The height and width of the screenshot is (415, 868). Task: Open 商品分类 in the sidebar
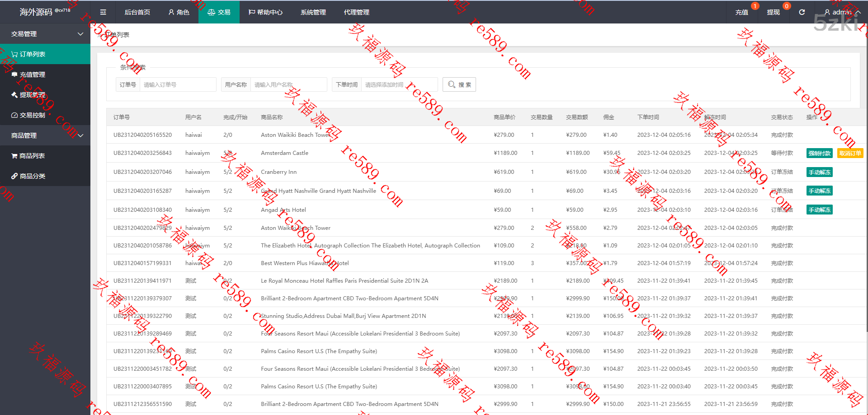[32, 176]
